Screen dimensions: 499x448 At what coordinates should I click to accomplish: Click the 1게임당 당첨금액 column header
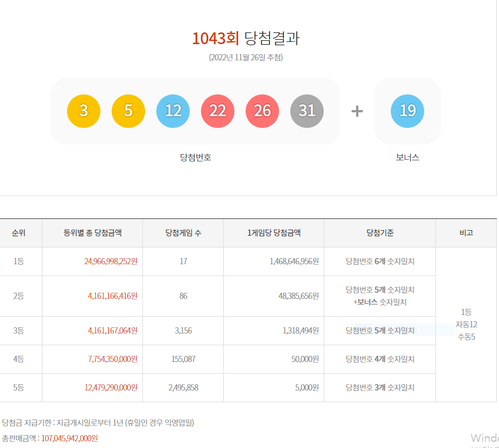(x=274, y=233)
